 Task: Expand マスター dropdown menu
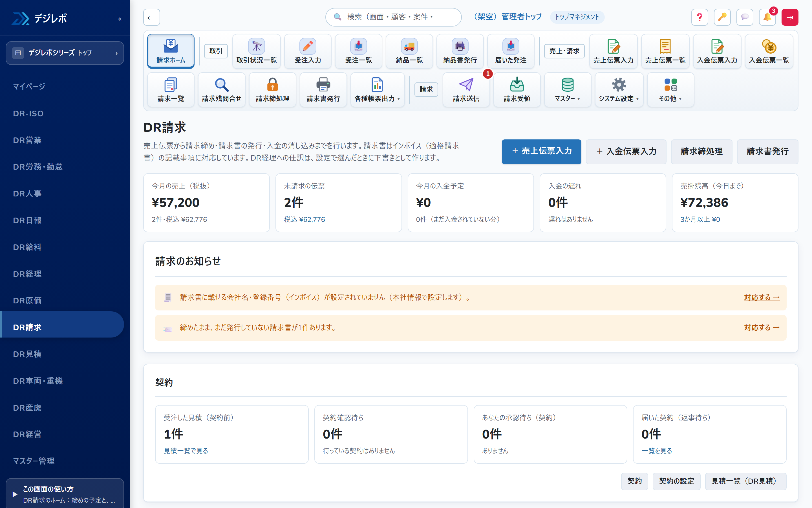[567, 90]
